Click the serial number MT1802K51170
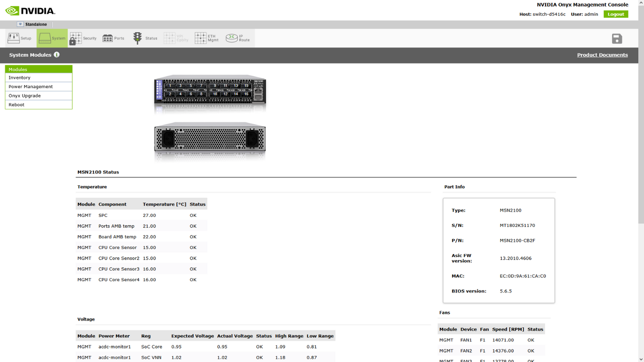 pos(517,225)
